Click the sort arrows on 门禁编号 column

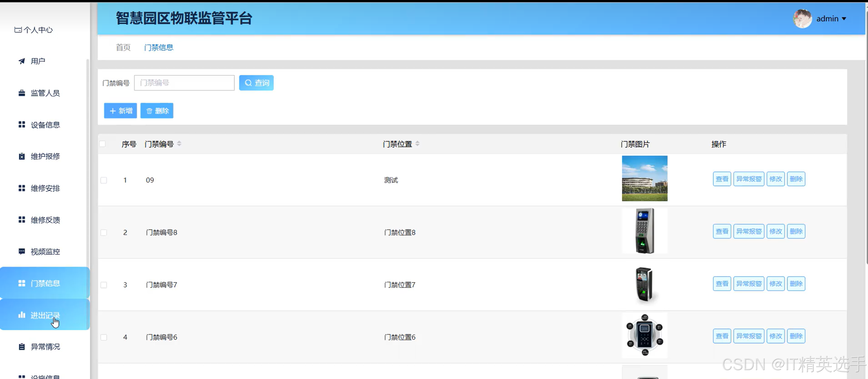179,144
